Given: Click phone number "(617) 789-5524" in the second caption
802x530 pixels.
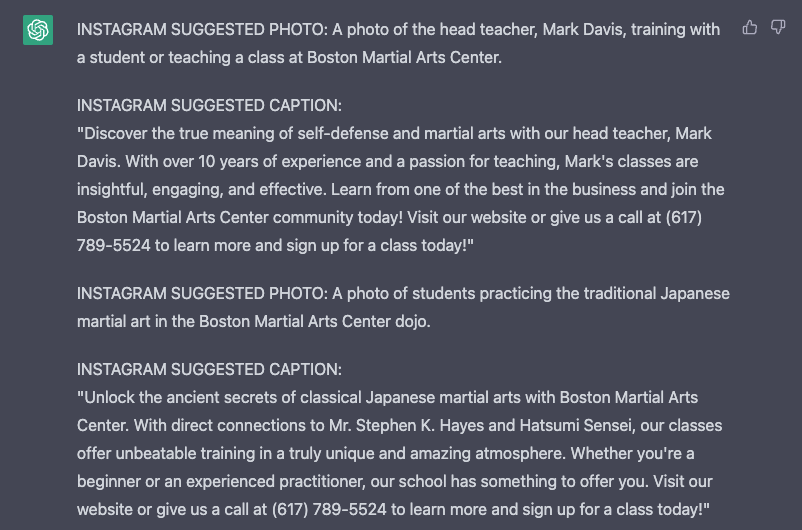Looking at the screenshot, I should point(329,510).
